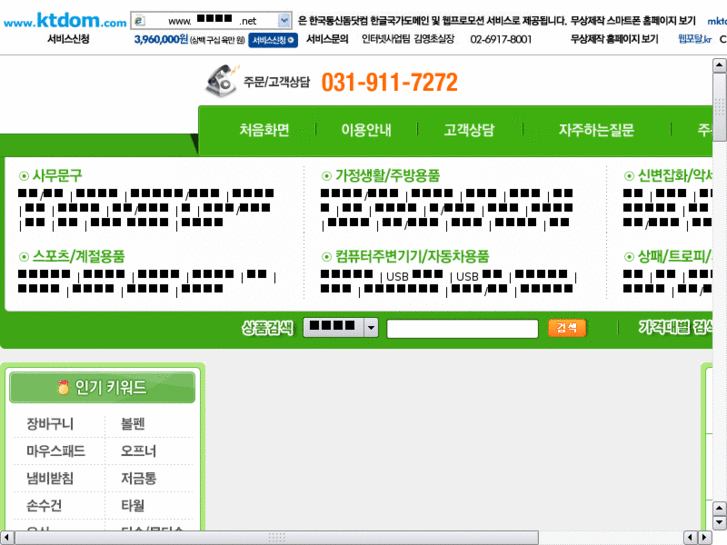
Task: Click the horizontal scrollbar right arrow at far end
Action: click(705, 538)
